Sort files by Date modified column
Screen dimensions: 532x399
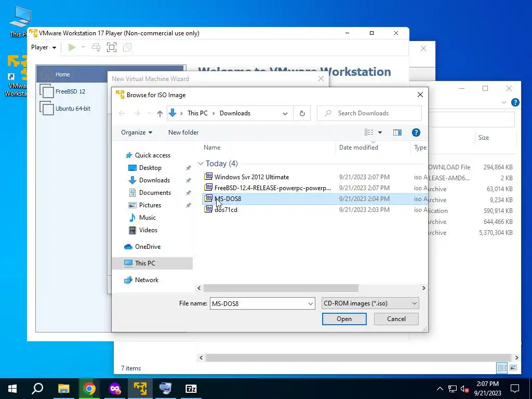coord(358,147)
